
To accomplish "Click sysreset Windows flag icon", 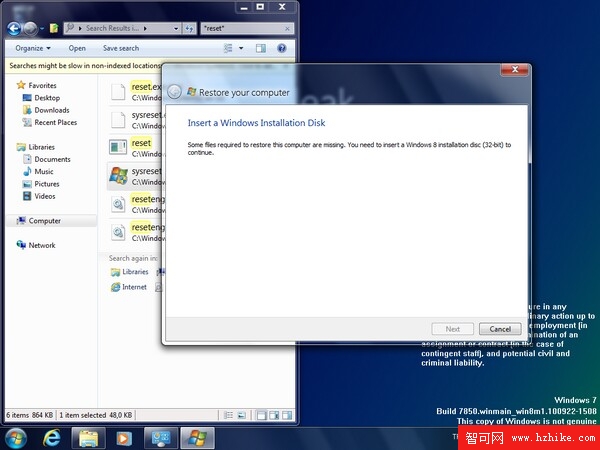I will pos(118,176).
